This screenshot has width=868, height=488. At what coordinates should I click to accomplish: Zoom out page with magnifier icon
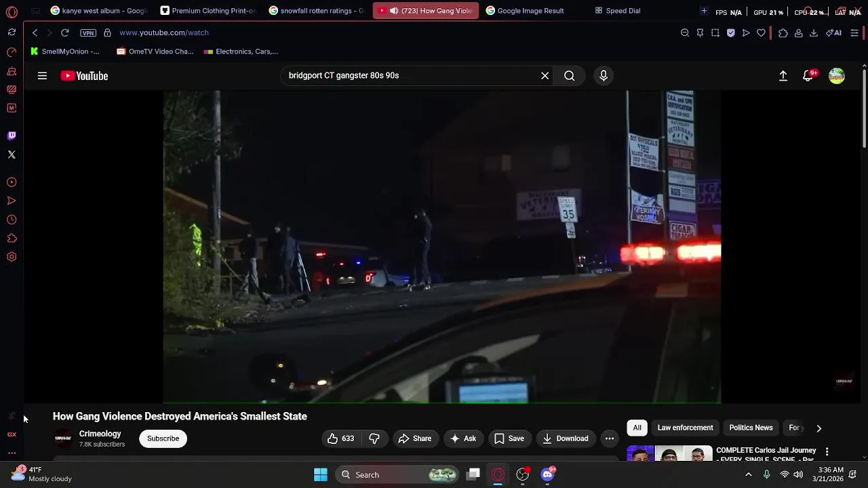click(685, 33)
